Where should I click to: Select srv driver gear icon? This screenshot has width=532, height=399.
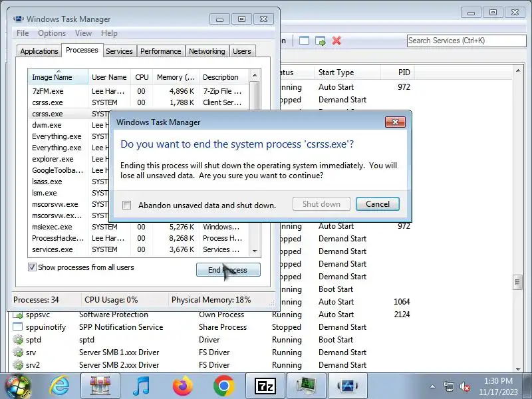pos(18,352)
